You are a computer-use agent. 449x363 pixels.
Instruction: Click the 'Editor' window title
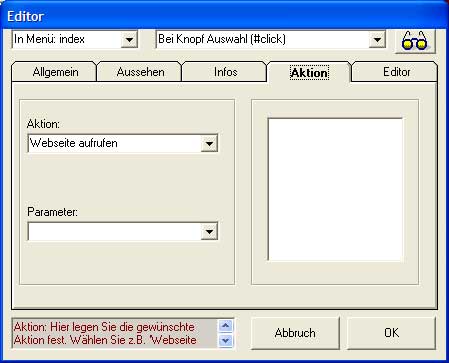pos(25,16)
